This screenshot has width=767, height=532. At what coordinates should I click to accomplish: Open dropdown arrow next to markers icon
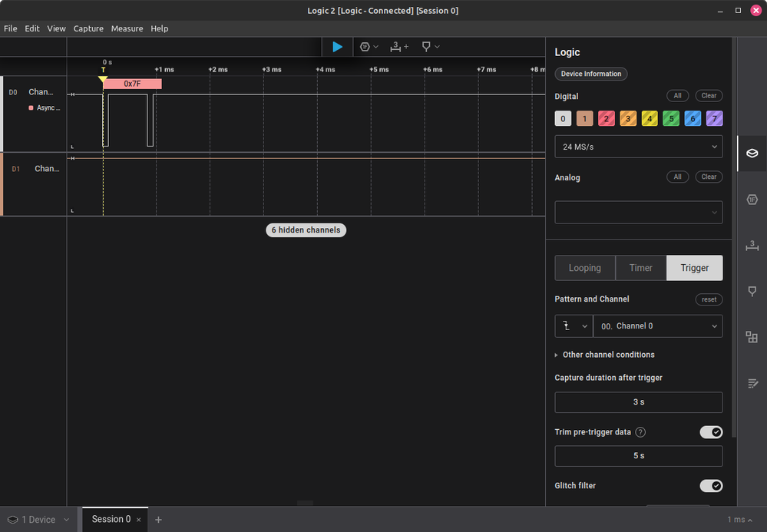pos(438,47)
